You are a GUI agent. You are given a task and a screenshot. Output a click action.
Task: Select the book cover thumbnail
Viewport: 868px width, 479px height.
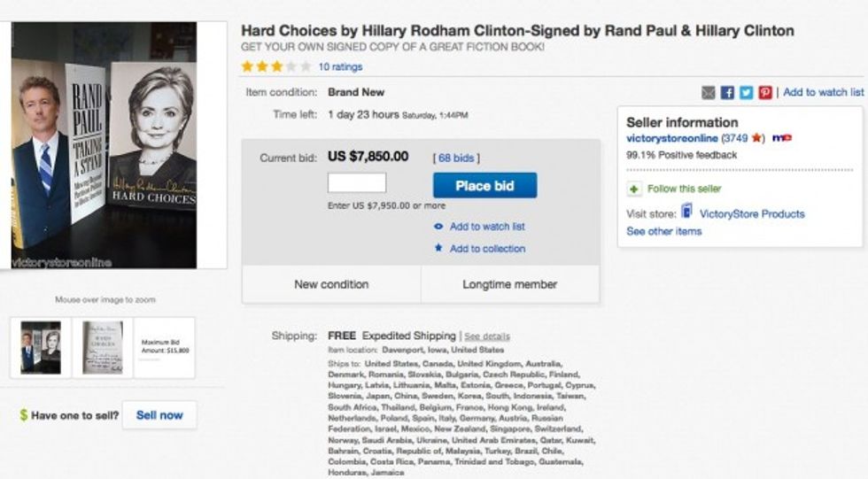click(x=41, y=348)
